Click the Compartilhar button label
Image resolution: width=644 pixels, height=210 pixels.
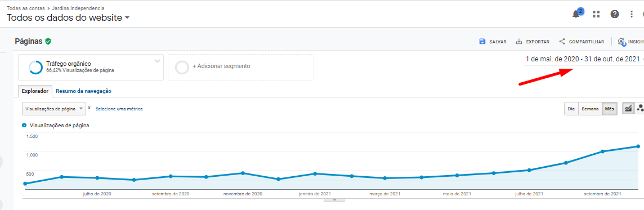587,42
